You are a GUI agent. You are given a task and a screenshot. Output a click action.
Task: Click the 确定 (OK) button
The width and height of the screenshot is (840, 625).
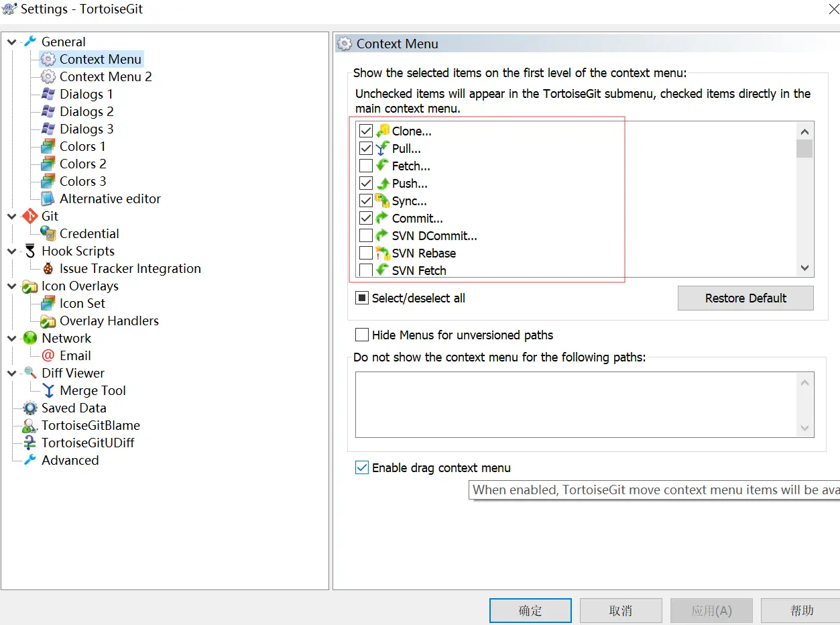[x=530, y=610]
